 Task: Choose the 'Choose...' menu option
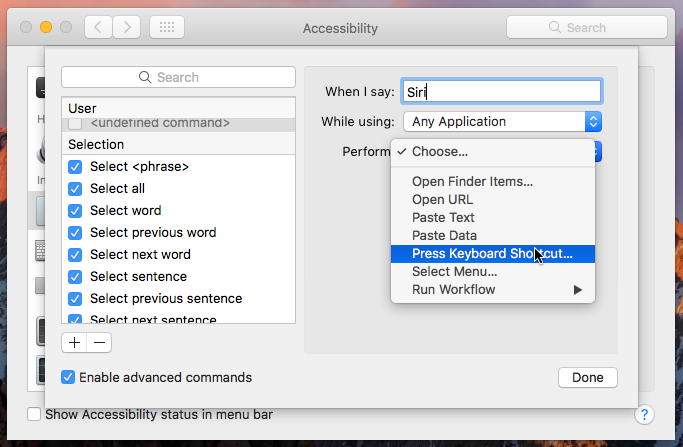pos(493,152)
